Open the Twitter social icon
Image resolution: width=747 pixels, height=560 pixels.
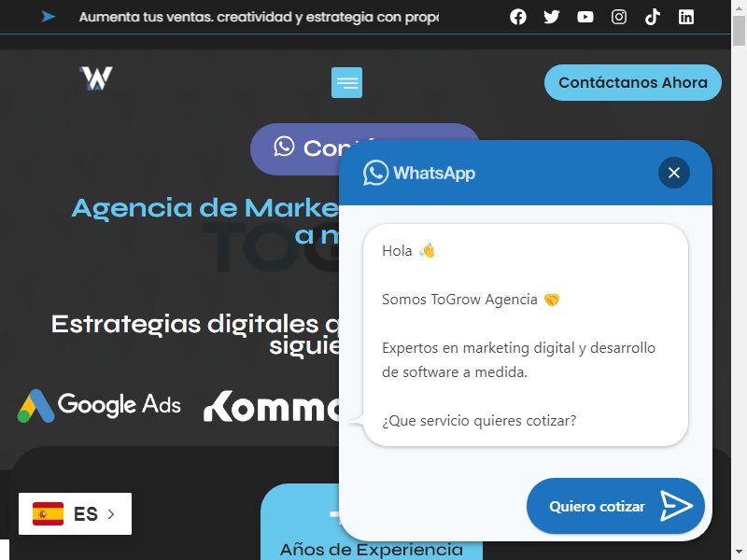pyautogui.click(x=552, y=17)
